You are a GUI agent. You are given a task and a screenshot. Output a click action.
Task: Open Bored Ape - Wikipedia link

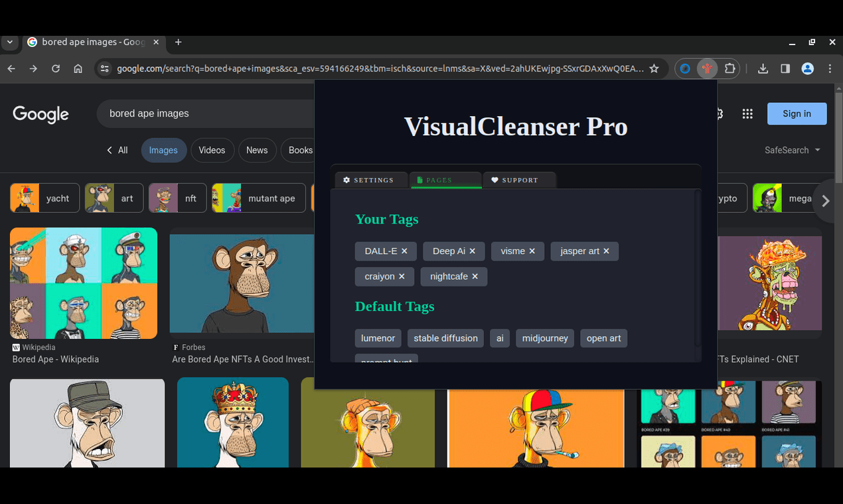[x=56, y=359]
